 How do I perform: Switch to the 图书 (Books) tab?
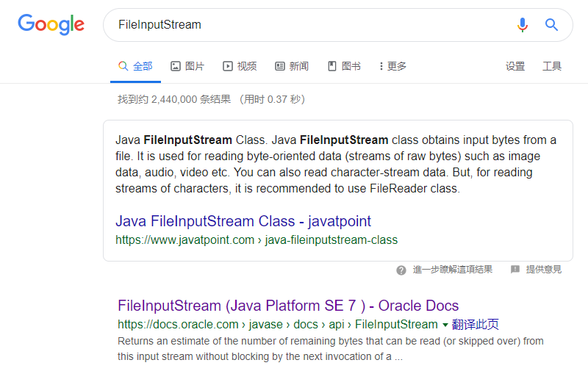[x=344, y=66]
